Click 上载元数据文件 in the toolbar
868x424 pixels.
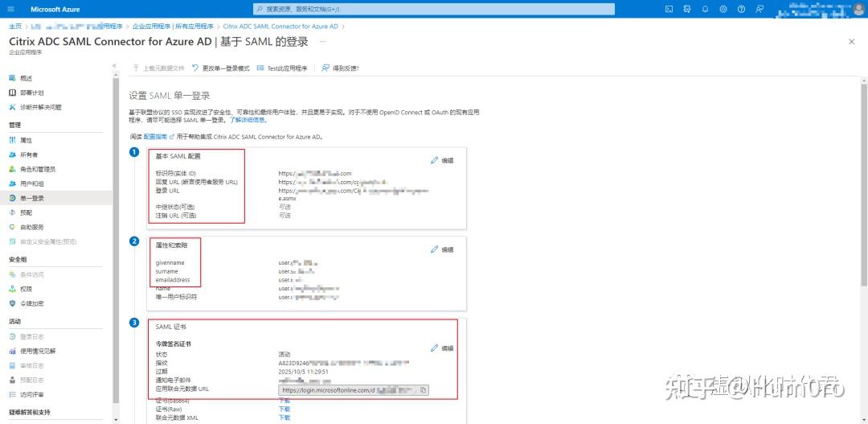click(x=158, y=68)
